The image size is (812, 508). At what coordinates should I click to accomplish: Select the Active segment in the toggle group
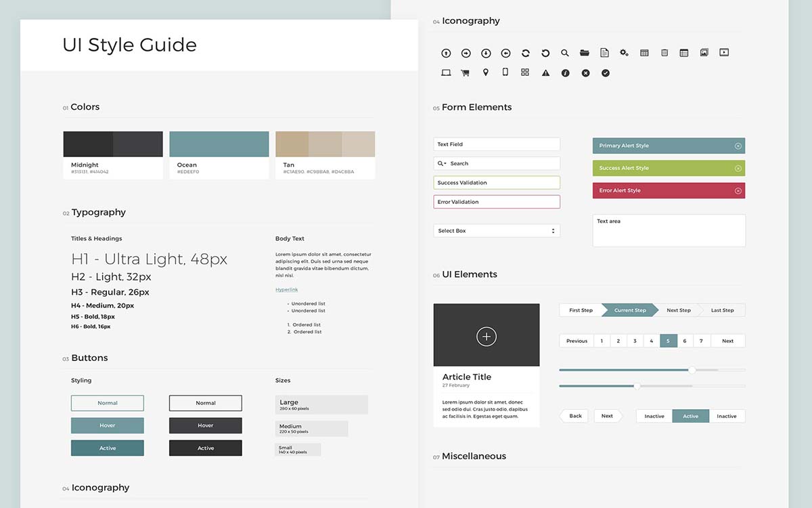[x=691, y=416]
